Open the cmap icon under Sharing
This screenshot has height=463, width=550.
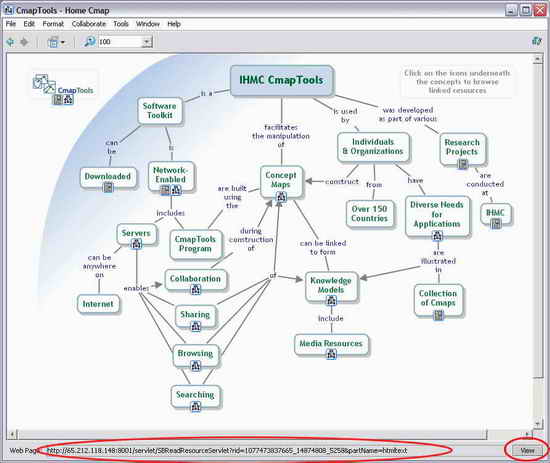(195, 327)
